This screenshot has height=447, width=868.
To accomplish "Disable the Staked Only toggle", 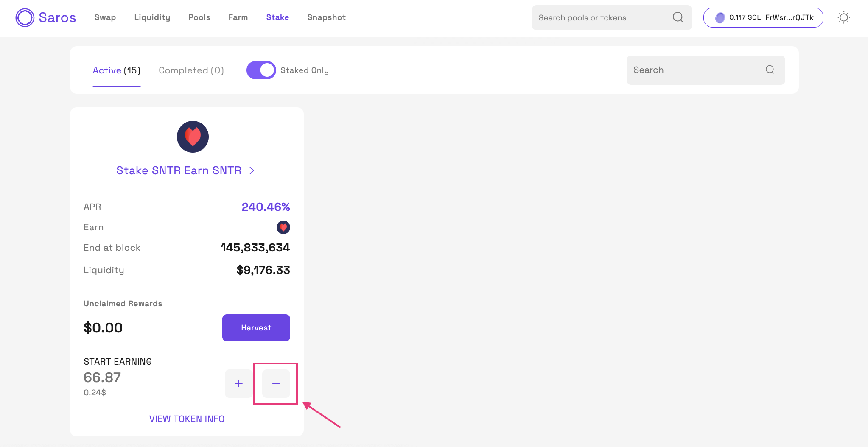I will (261, 70).
